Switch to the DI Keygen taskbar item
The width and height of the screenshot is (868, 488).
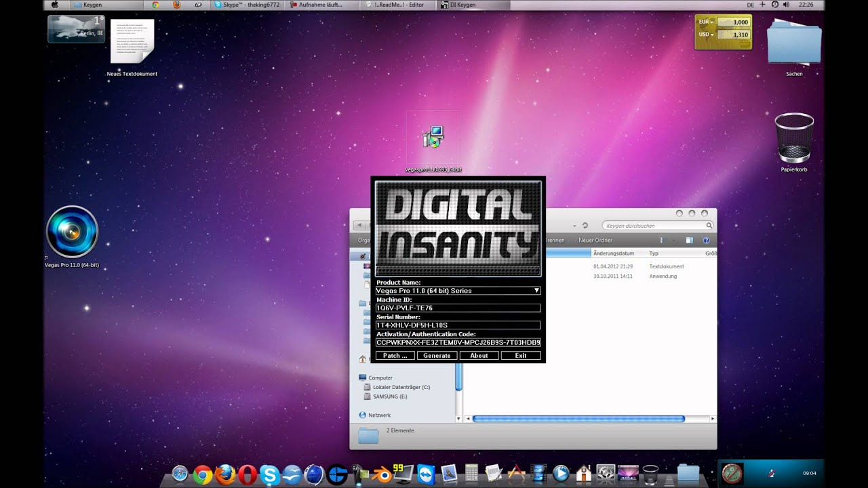click(x=473, y=5)
